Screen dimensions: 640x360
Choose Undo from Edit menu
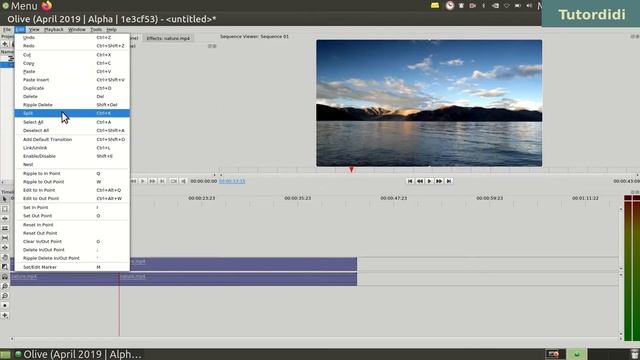click(x=72, y=38)
